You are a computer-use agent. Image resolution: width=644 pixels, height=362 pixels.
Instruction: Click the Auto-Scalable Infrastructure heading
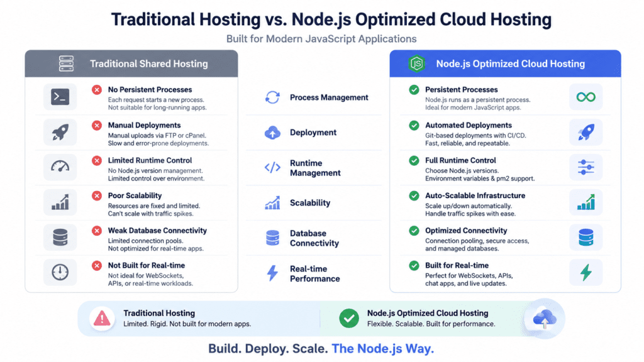tap(475, 195)
